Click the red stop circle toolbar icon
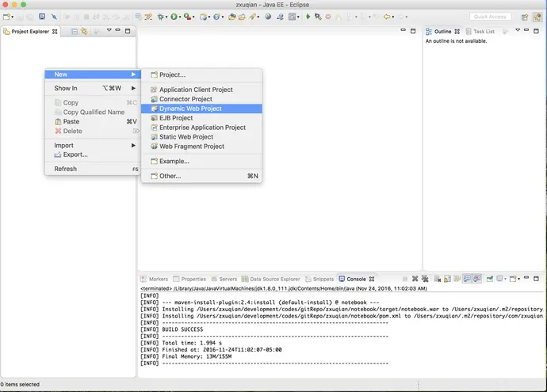 (x=328, y=17)
